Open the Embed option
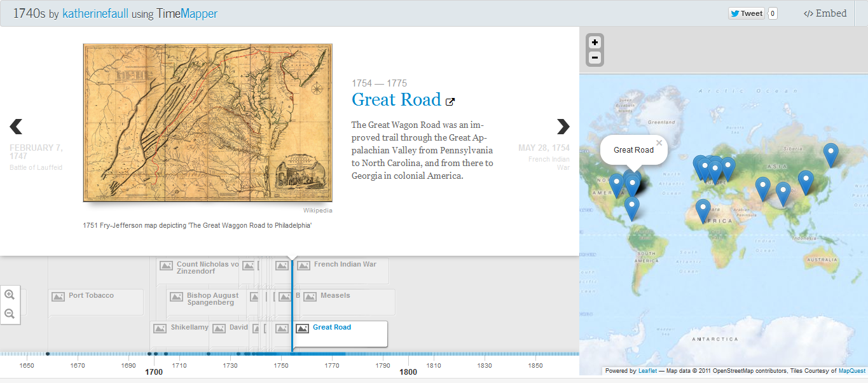This screenshot has height=383, width=868. pyautogui.click(x=825, y=13)
